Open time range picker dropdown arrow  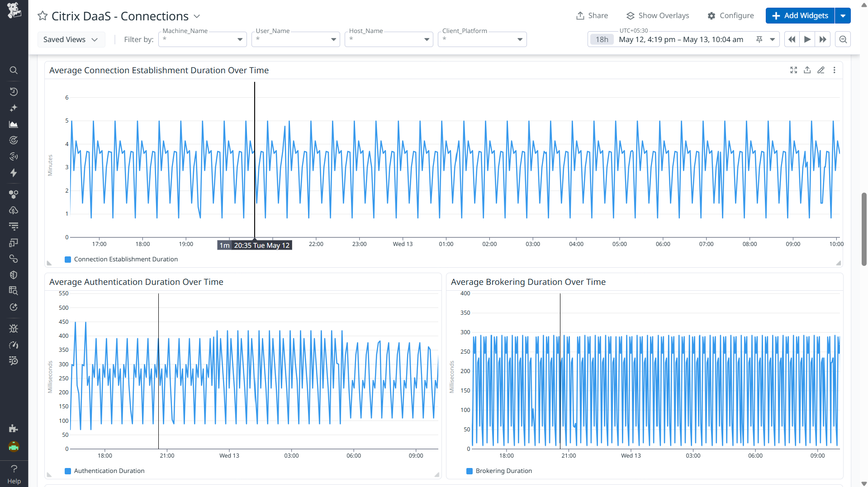coord(773,39)
